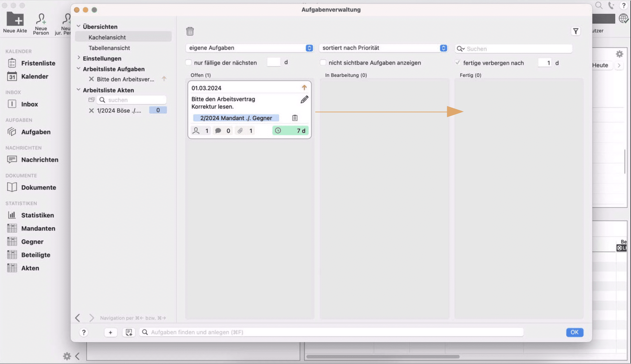Click the Neue Person toolbar icon
The width and height of the screenshot is (631, 364).
(x=41, y=24)
